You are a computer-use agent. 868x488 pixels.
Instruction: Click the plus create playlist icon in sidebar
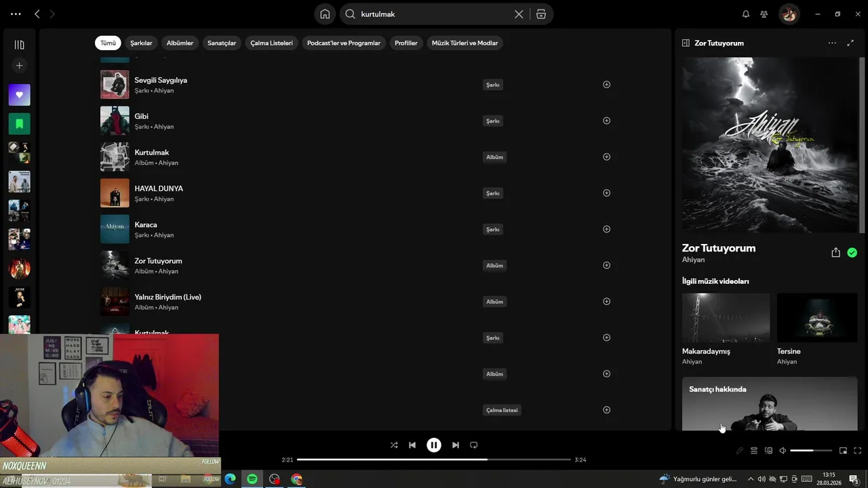(19, 66)
